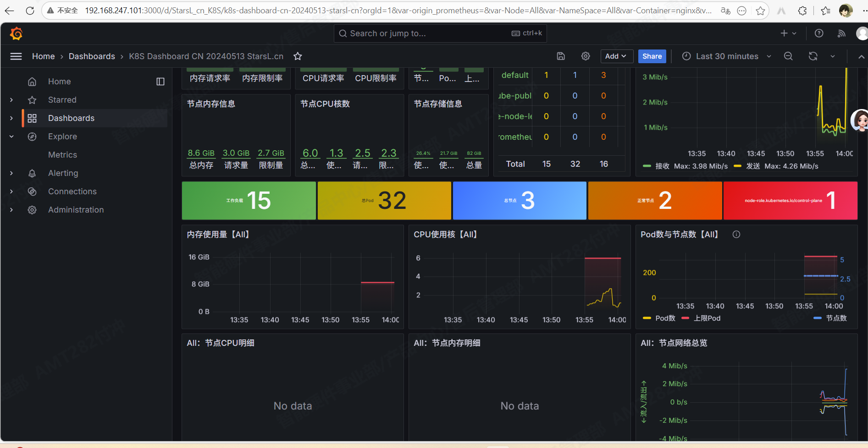868x448 pixels.
Task: Click the Starred star icon in sidebar
Action: (x=32, y=100)
